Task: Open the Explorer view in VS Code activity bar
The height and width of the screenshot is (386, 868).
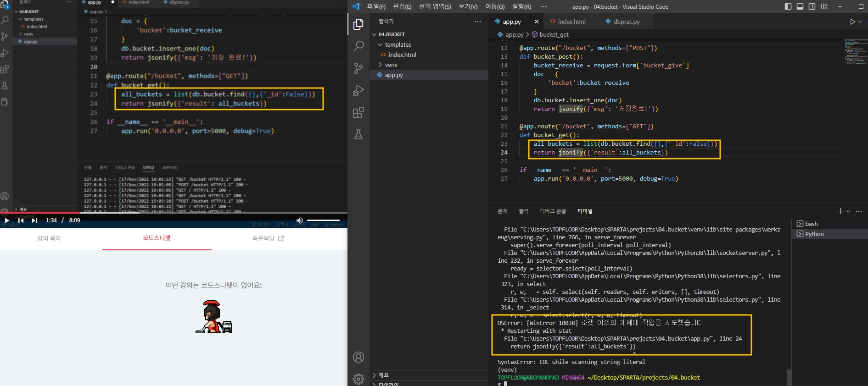Action: pyautogui.click(x=358, y=24)
